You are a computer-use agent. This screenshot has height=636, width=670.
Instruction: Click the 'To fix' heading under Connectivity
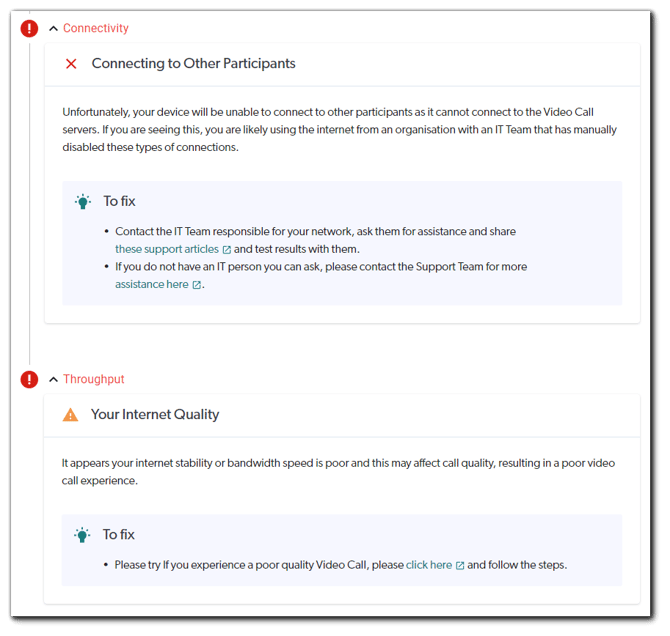(120, 202)
